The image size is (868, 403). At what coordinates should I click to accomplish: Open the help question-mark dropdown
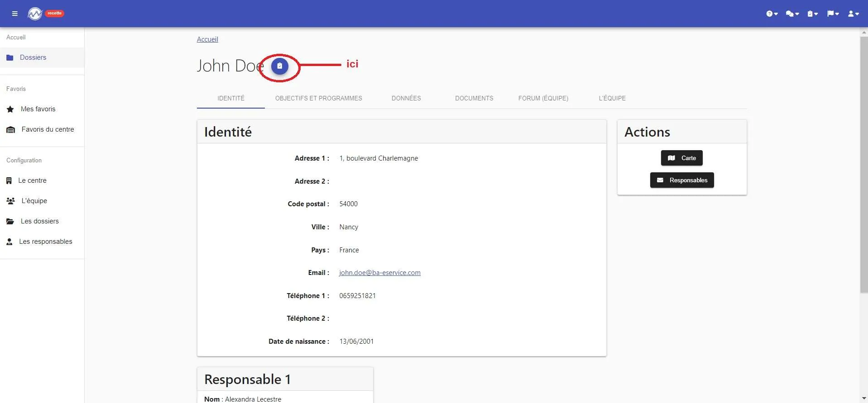pos(772,14)
